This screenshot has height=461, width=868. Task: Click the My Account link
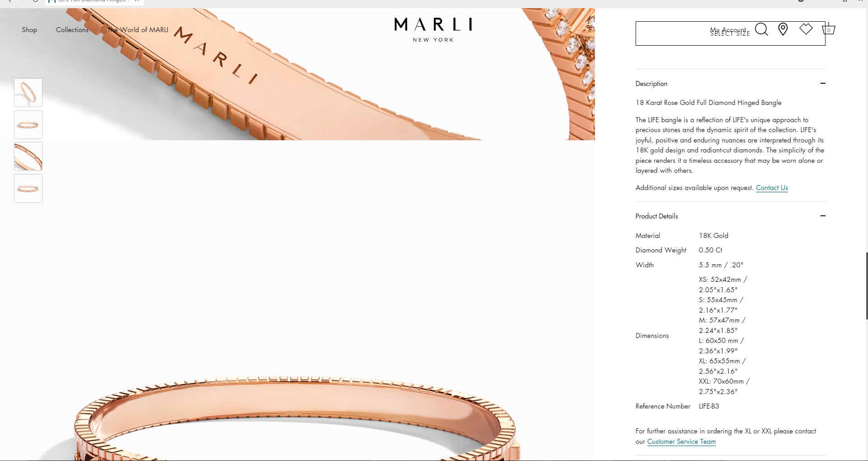(x=728, y=30)
